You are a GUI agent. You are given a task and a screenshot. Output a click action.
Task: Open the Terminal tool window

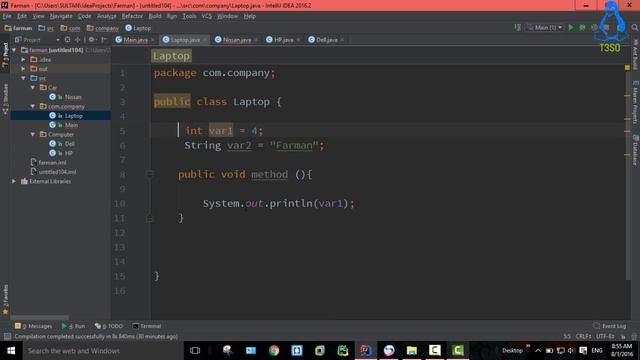(x=147, y=326)
